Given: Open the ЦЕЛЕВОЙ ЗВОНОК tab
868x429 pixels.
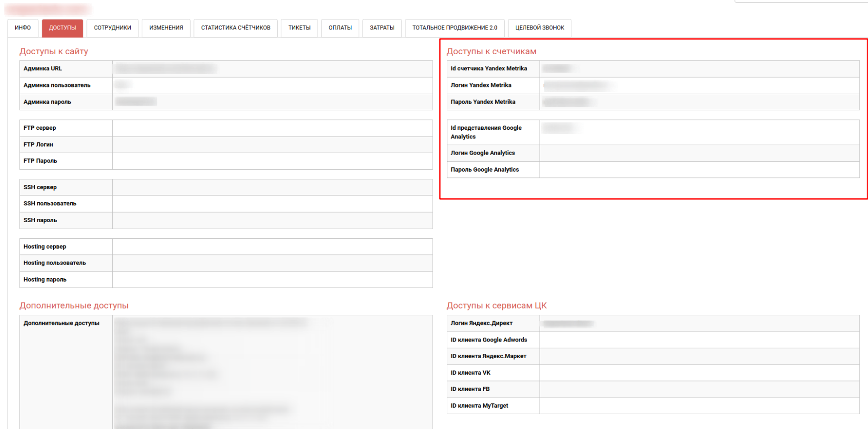Looking at the screenshot, I should [x=540, y=28].
